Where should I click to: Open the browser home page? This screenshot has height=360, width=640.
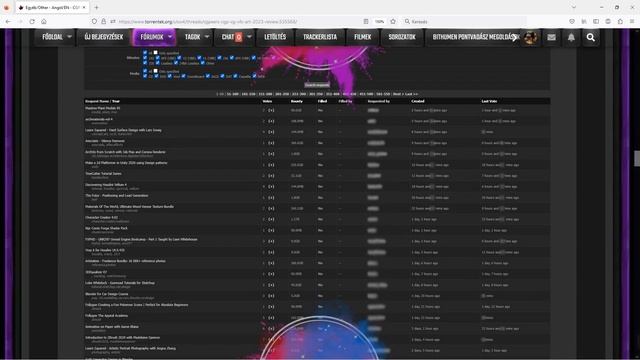tap(44, 22)
